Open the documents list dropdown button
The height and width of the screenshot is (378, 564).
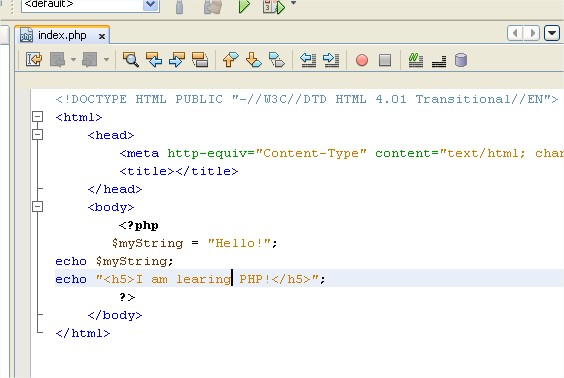coord(552,33)
